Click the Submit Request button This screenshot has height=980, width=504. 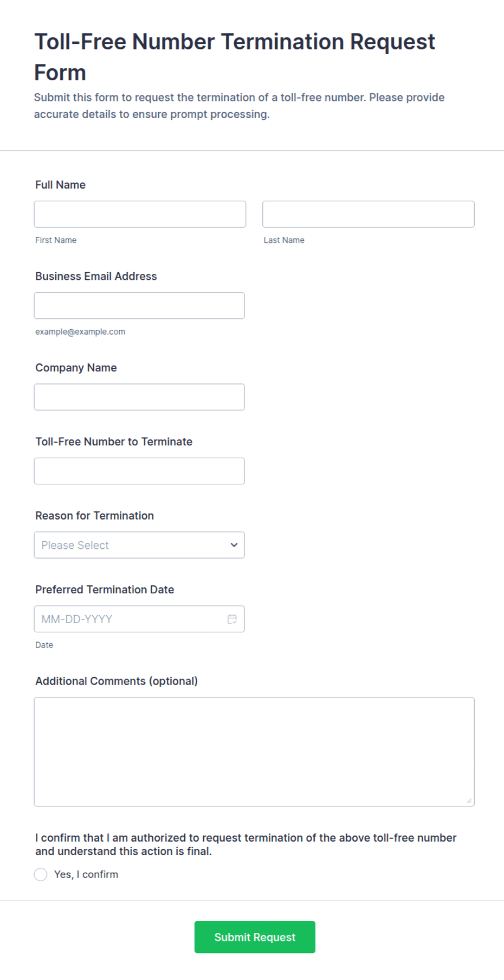pos(255,937)
